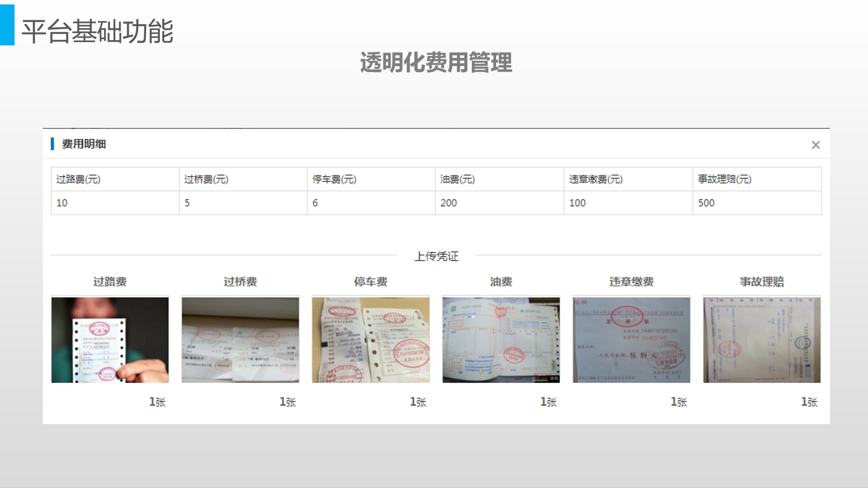Image resolution: width=868 pixels, height=488 pixels.
Task: Open the 违章缴费 voucher thumbnail
Action: coord(631,340)
